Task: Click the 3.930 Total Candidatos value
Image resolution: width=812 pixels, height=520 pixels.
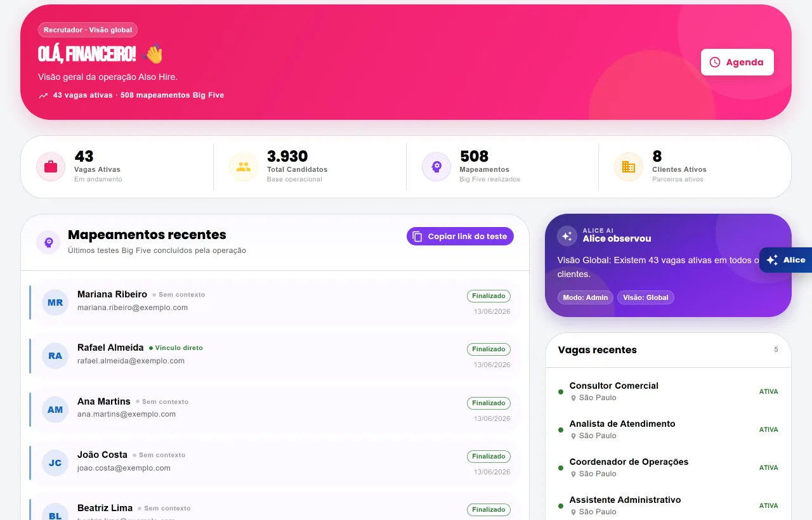Action: 287,156
